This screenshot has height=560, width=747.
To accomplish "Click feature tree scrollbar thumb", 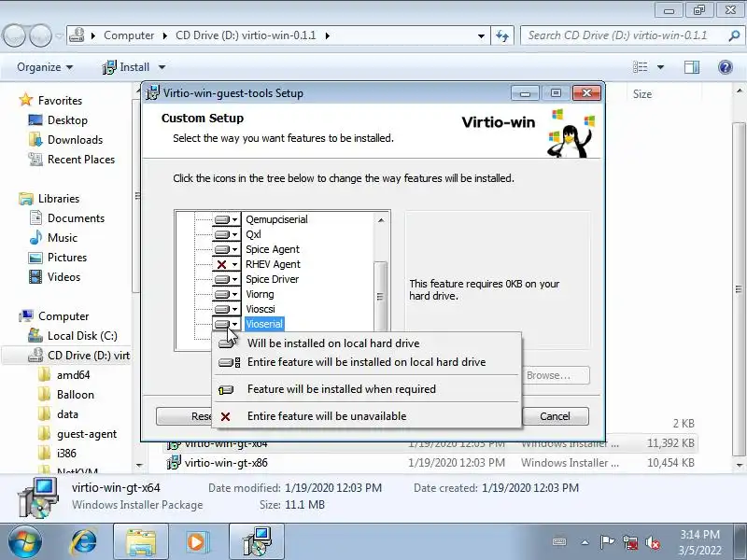I will click(380, 296).
